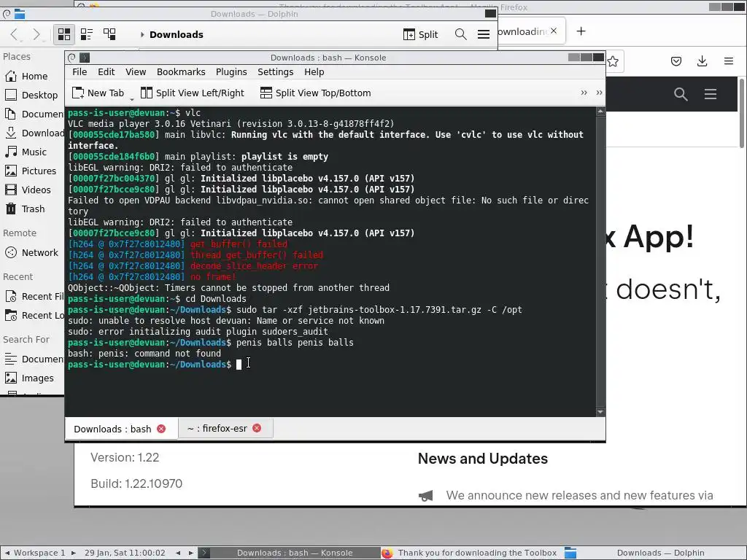The height and width of the screenshot is (560, 747).
Task: Open Konsole View menu
Action: pyautogui.click(x=136, y=72)
